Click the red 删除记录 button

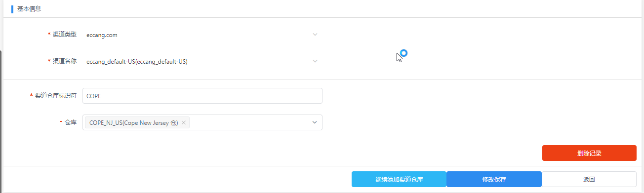pyautogui.click(x=589, y=153)
